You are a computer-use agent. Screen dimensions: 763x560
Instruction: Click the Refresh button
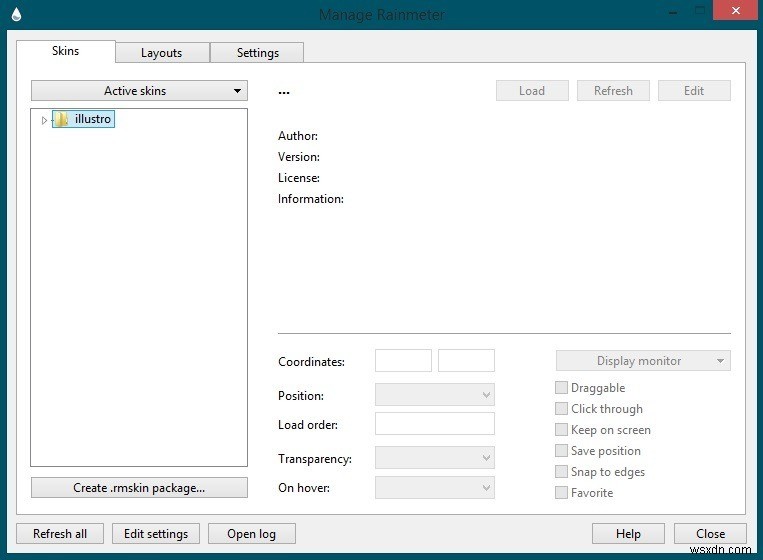coord(613,91)
